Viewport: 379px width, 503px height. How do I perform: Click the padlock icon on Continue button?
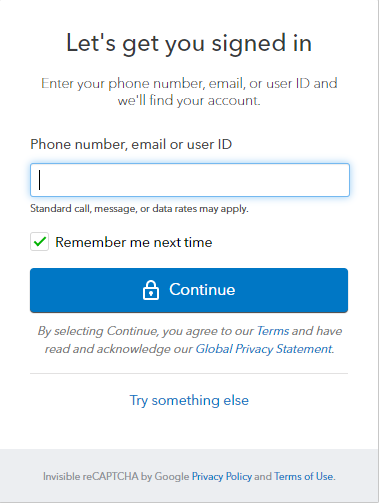click(151, 290)
